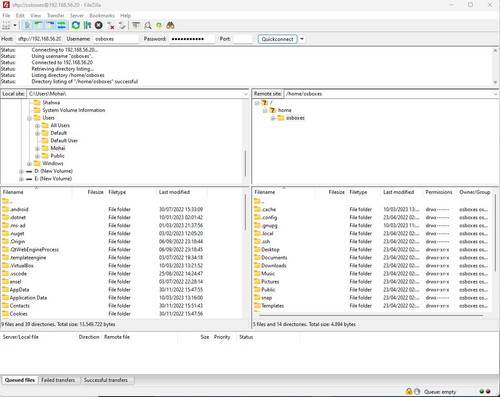Toggle local directory tree display

coord(39,25)
